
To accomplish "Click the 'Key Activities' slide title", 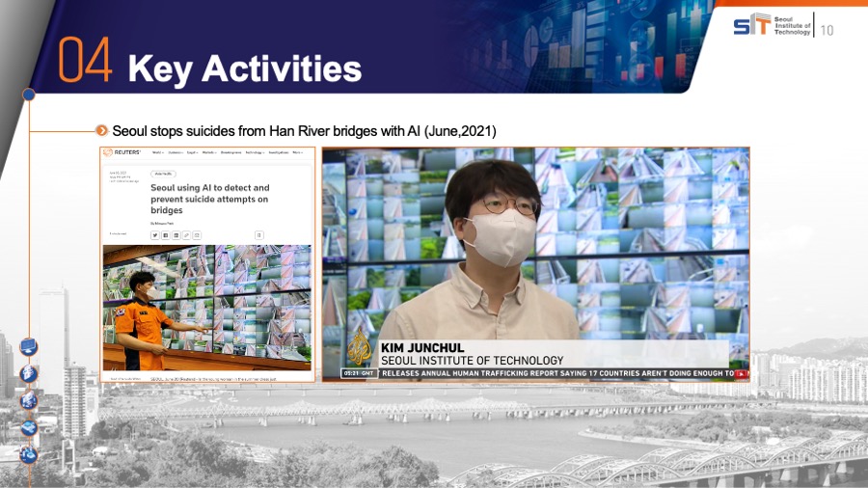I will (245, 68).
